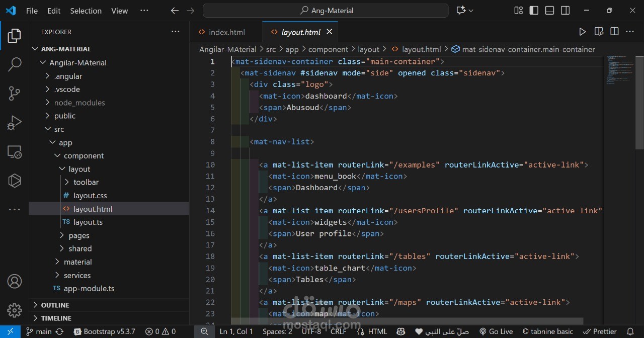
Task: Open the Search view icon
Action: point(15,64)
